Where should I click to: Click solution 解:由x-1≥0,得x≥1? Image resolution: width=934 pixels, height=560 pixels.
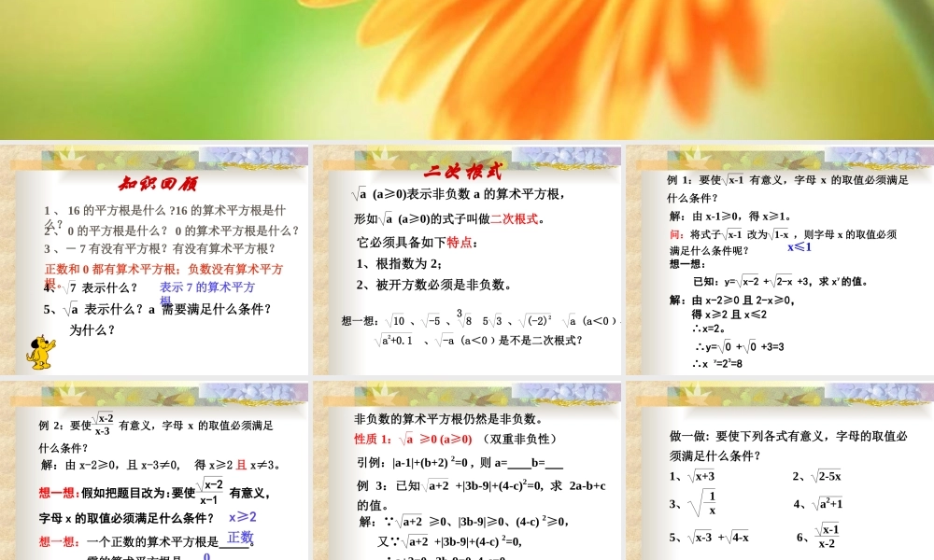click(x=730, y=216)
